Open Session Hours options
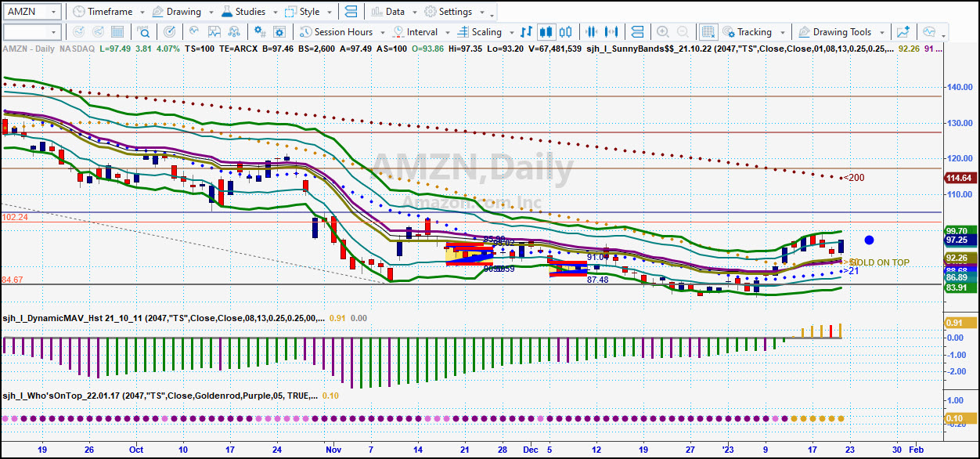 336,32
